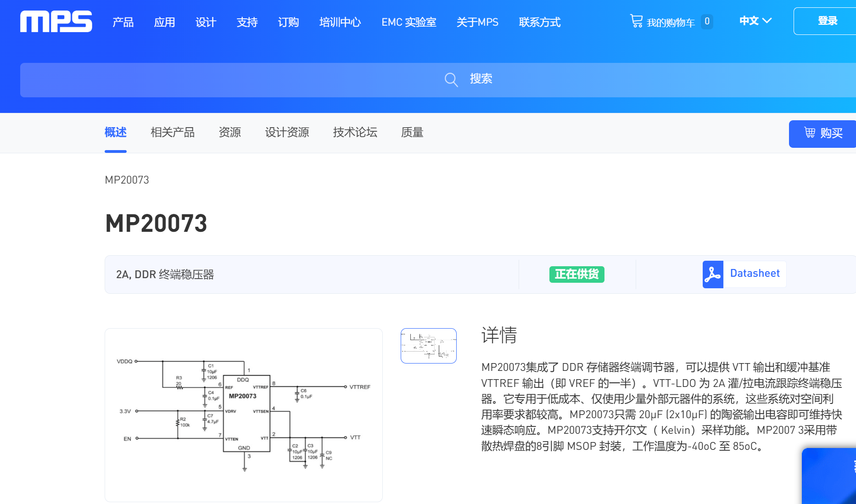Click the cart icon in 购买 button
The width and height of the screenshot is (856, 504).
810,133
